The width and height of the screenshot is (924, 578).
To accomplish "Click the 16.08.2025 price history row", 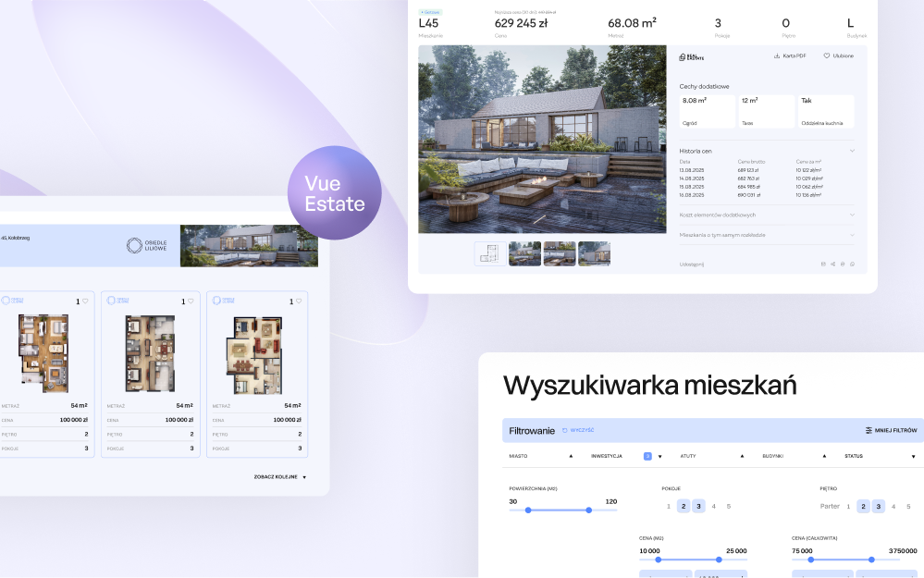I will pyautogui.click(x=750, y=195).
